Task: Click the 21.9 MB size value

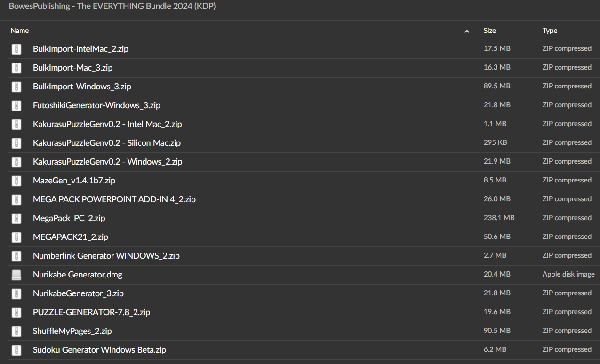Action: pos(497,161)
